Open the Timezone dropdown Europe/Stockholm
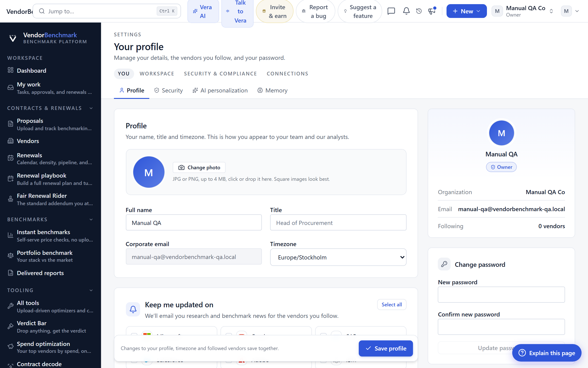The width and height of the screenshot is (588, 368). [x=338, y=257]
